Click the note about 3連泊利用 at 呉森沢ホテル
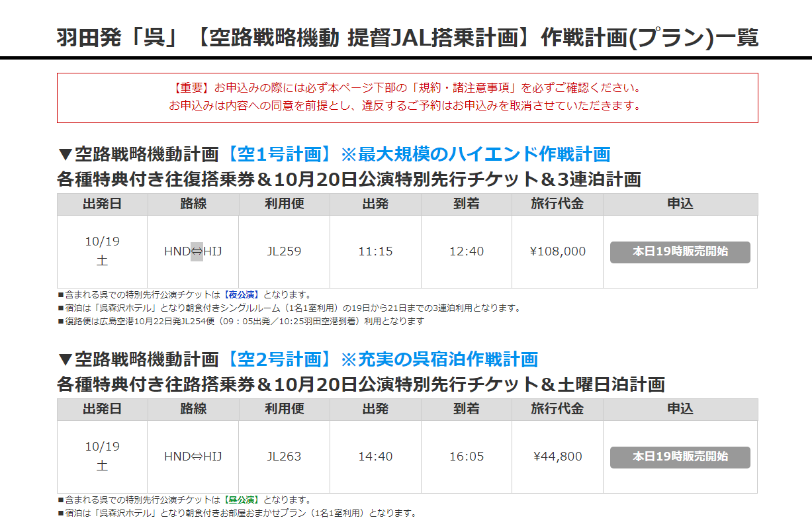Screen dimensions: 812x532 pyautogui.click(x=289, y=308)
